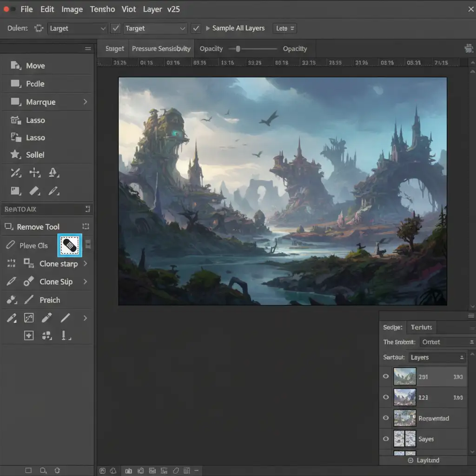Click the Lets button in options bar
Screen dimensions: 476x476
284,28
